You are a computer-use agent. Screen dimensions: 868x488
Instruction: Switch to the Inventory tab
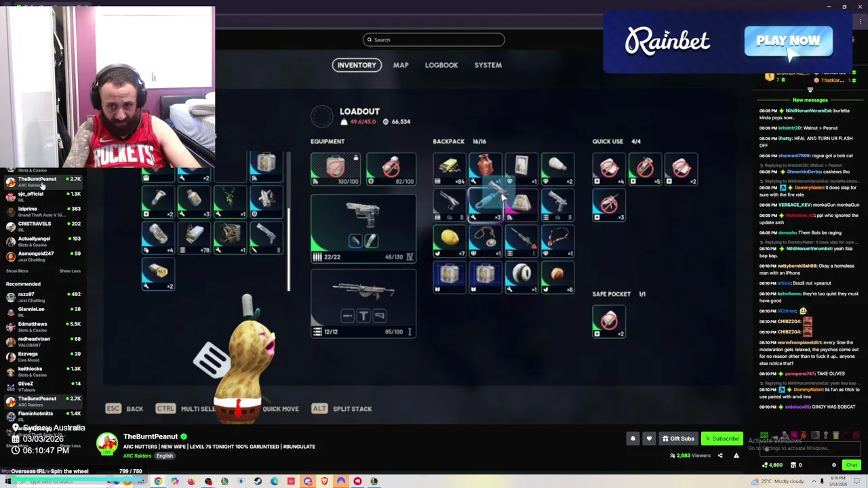[357, 65]
